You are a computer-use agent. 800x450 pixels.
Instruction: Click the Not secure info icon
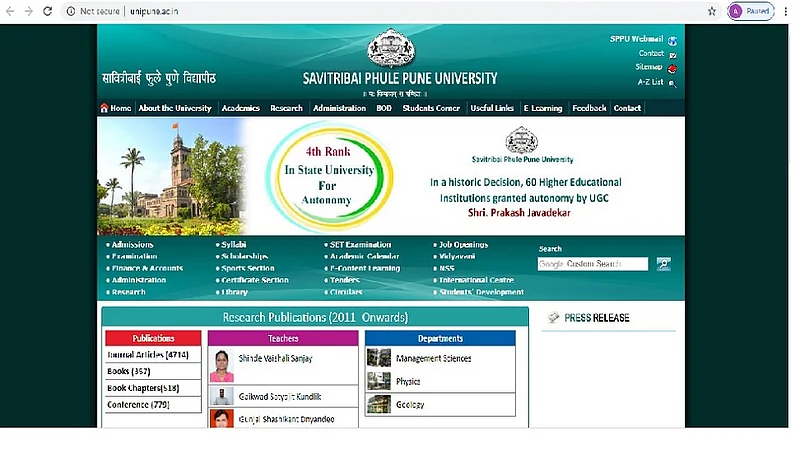coord(71,11)
